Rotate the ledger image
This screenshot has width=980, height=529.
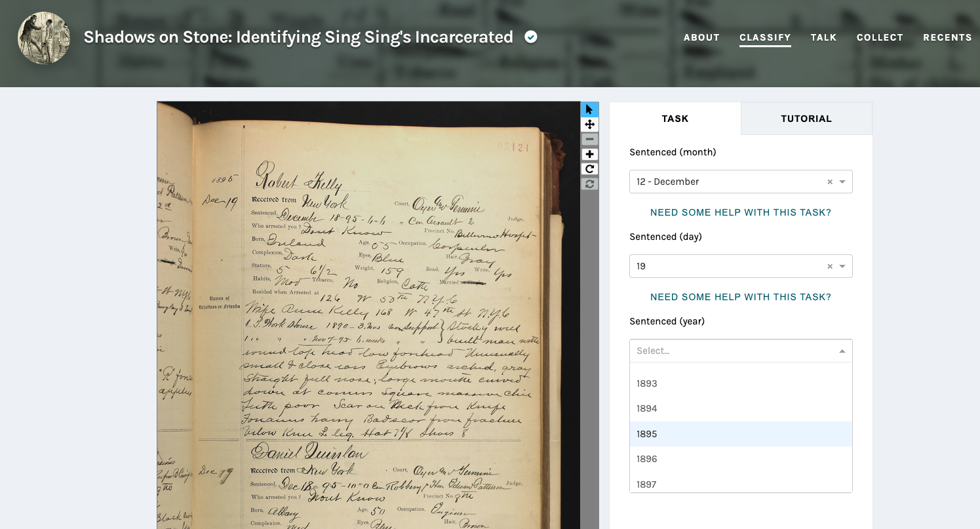click(589, 169)
